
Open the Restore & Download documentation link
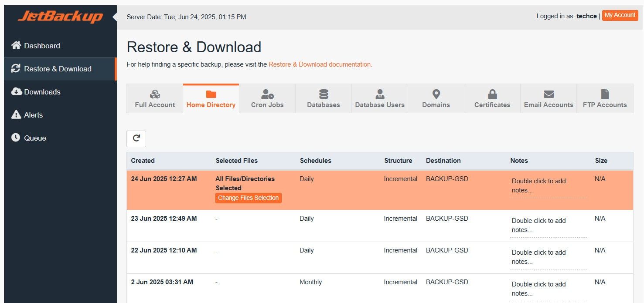click(320, 64)
